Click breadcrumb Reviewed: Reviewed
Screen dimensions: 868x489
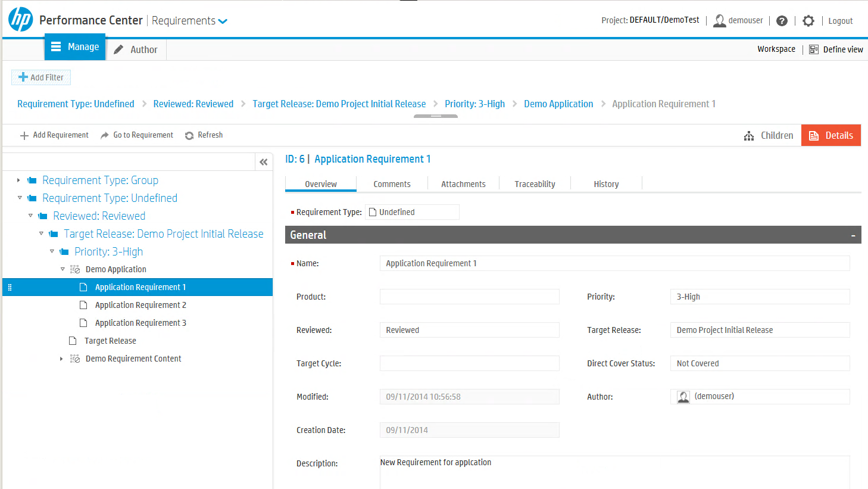(193, 104)
